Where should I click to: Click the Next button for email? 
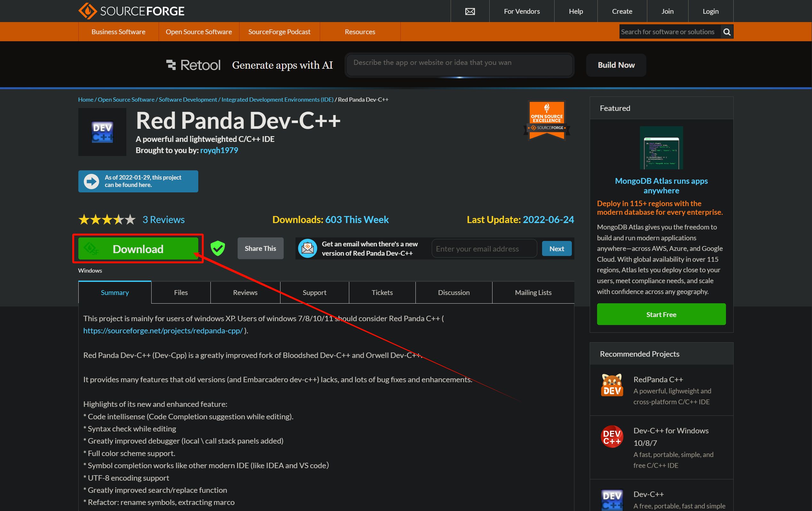[x=556, y=248]
